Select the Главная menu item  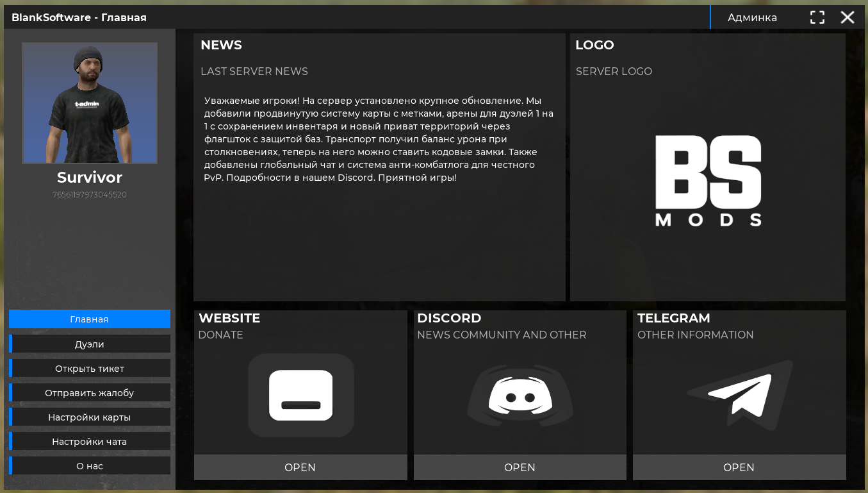click(90, 319)
